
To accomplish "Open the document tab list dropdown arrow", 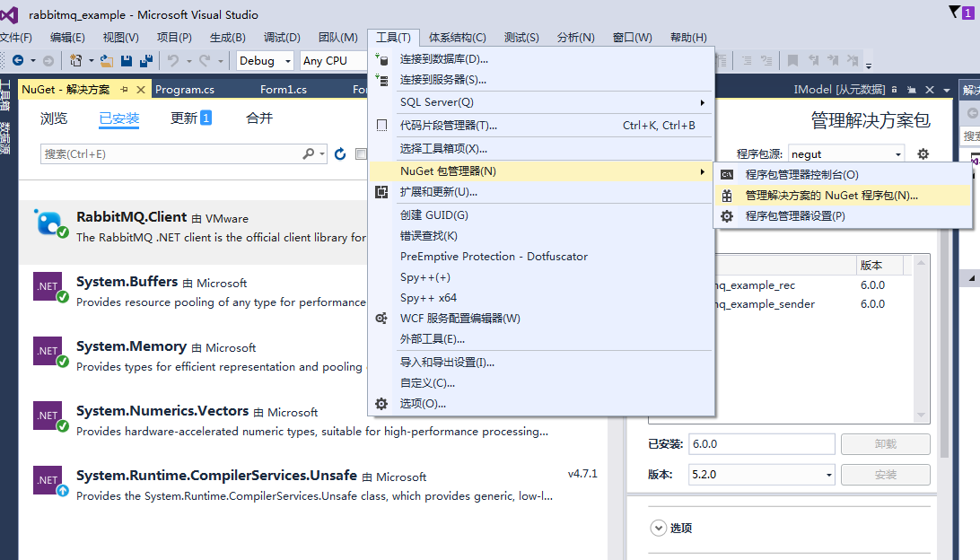I will pyautogui.click(x=947, y=90).
